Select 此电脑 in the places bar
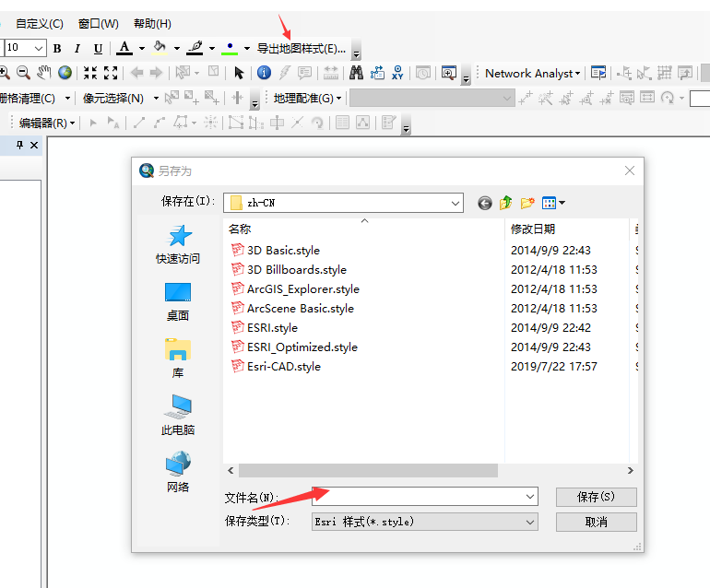 click(178, 416)
